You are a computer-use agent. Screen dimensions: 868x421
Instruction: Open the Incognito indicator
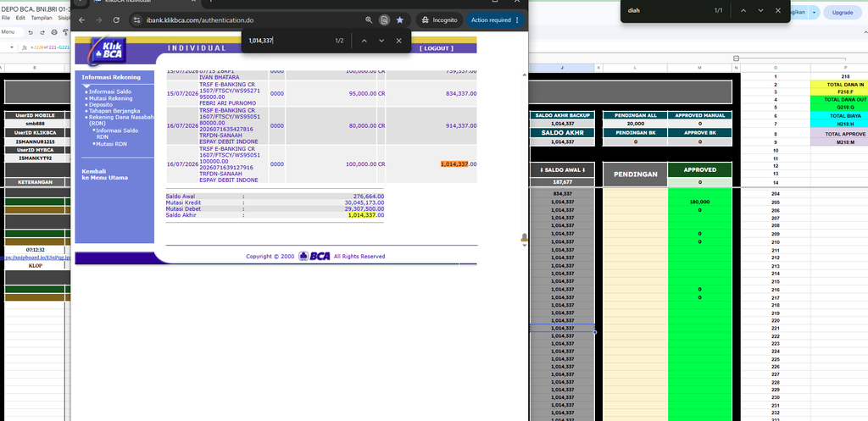pos(440,20)
